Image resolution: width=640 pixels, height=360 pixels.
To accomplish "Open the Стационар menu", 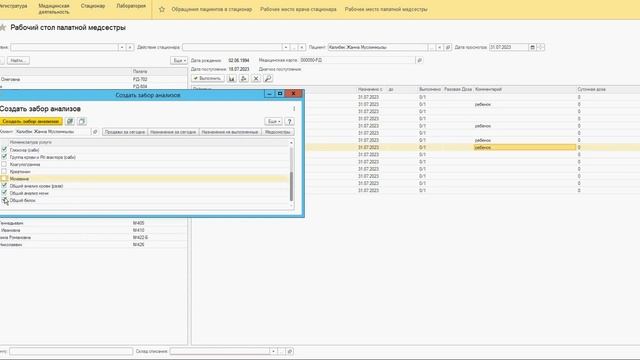I will click(x=93, y=6).
